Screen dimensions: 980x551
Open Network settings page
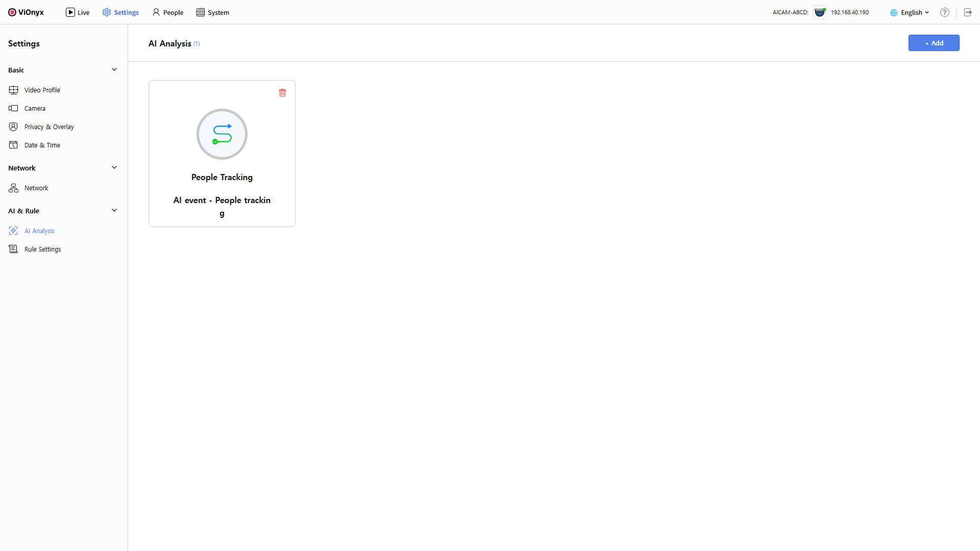coord(36,188)
